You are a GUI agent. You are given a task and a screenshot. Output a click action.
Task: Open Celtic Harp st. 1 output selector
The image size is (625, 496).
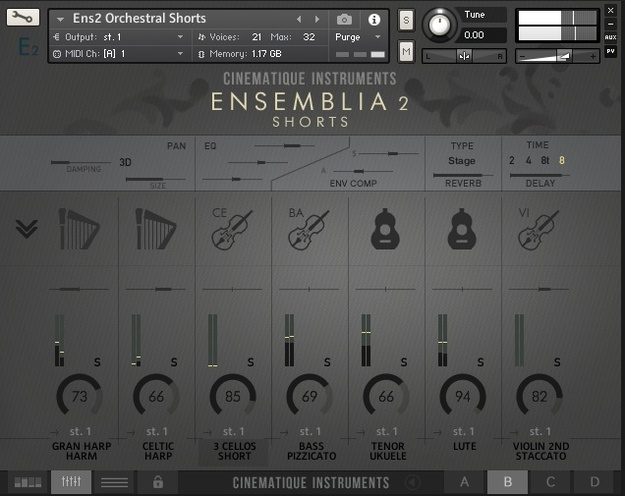[157, 431]
